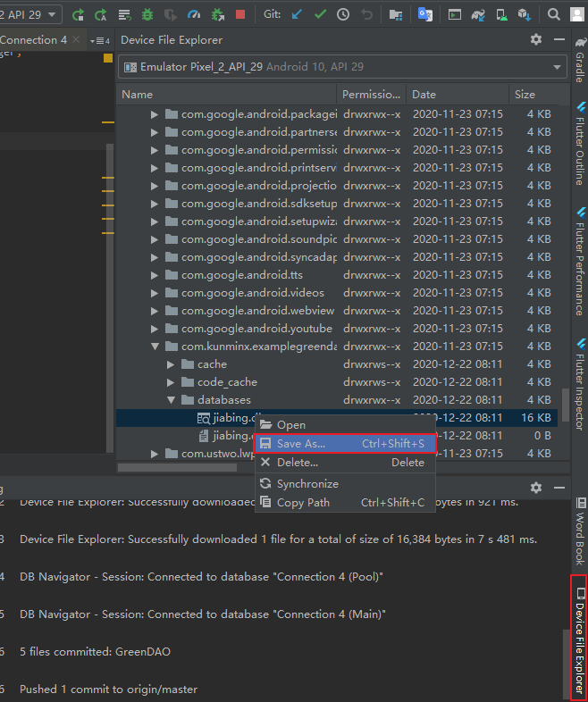Stop the running app with red square
Screen dimensions: 588x702
coord(240,15)
